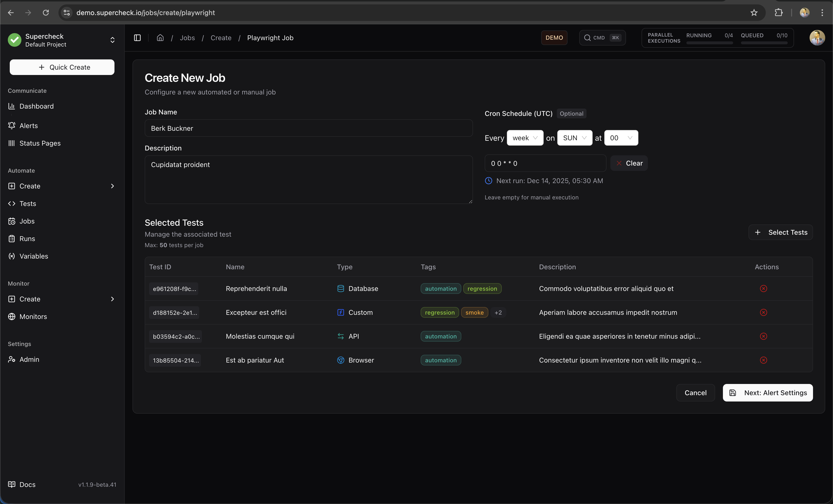The height and width of the screenshot is (504, 833).
Task: Open the SUN day dropdown
Action: (x=574, y=138)
